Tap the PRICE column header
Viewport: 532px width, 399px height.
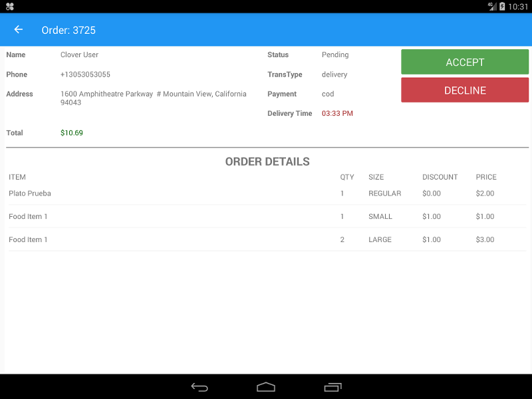point(486,177)
